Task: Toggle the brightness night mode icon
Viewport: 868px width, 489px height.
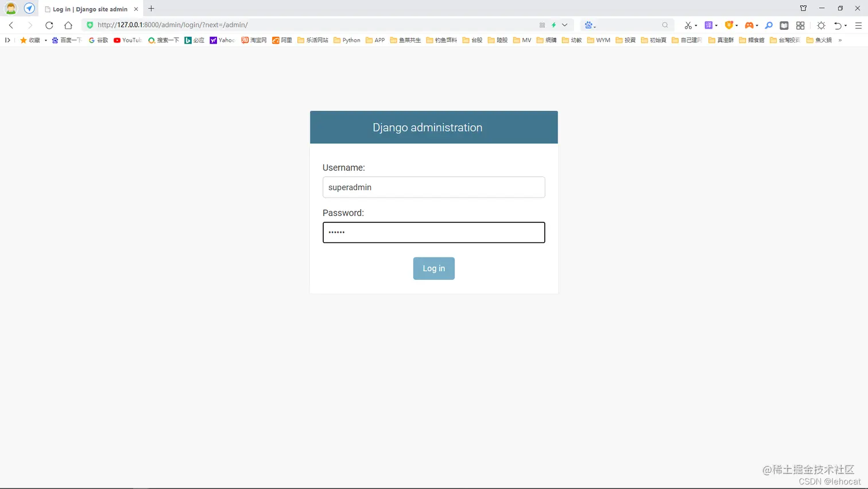Action: click(821, 25)
